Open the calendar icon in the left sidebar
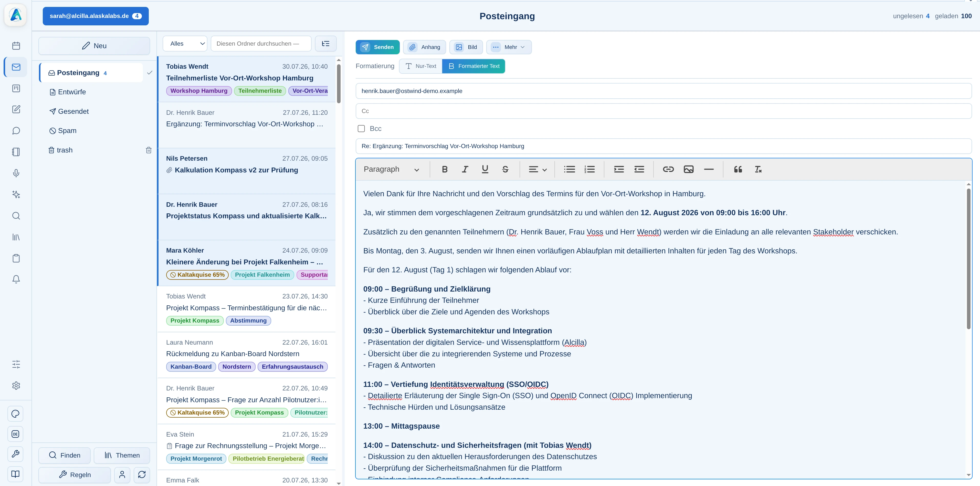 pos(16,46)
